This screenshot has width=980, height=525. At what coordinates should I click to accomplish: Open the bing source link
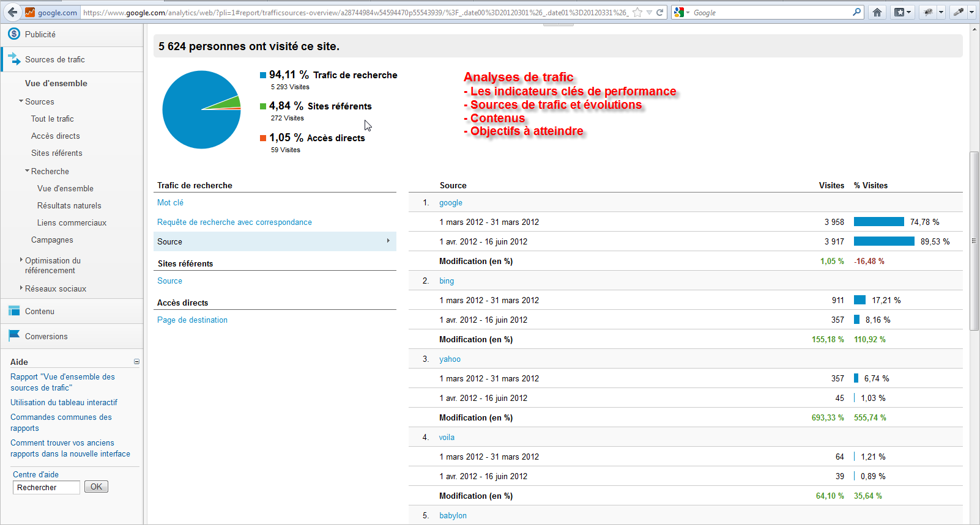[x=447, y=281]
